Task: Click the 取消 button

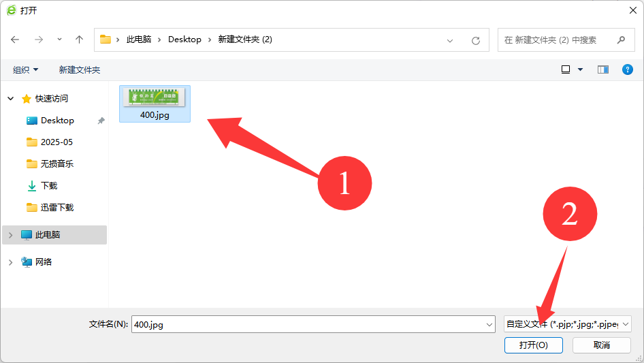Action: pos(601,345)
